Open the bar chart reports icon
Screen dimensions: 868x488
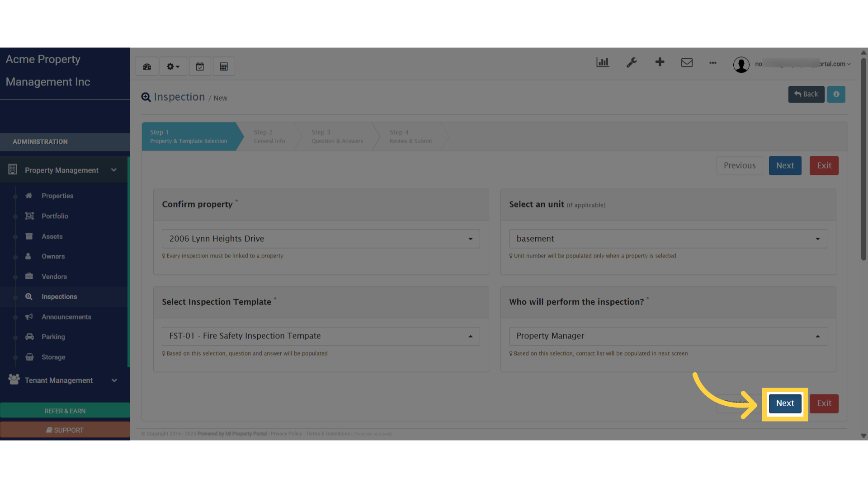603,62
